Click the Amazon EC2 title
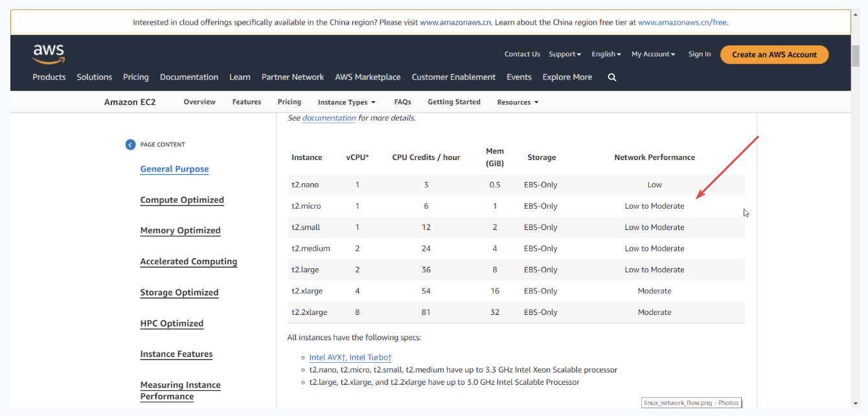 (130, 102)
